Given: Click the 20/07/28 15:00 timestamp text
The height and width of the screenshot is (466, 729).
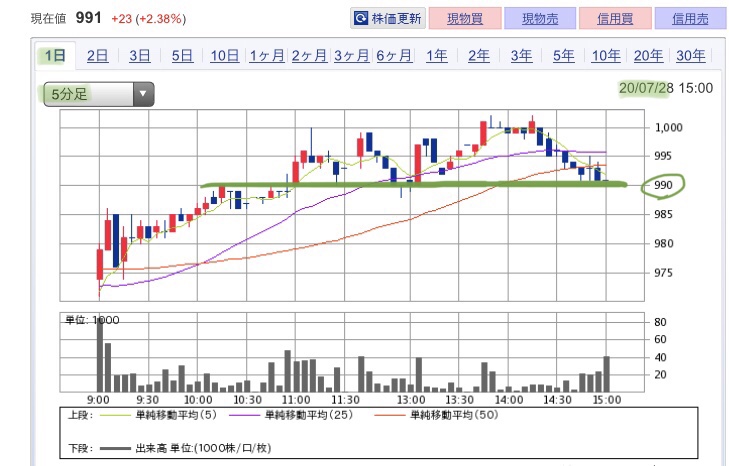Looking at the screenshot, I should click(666, 88).
